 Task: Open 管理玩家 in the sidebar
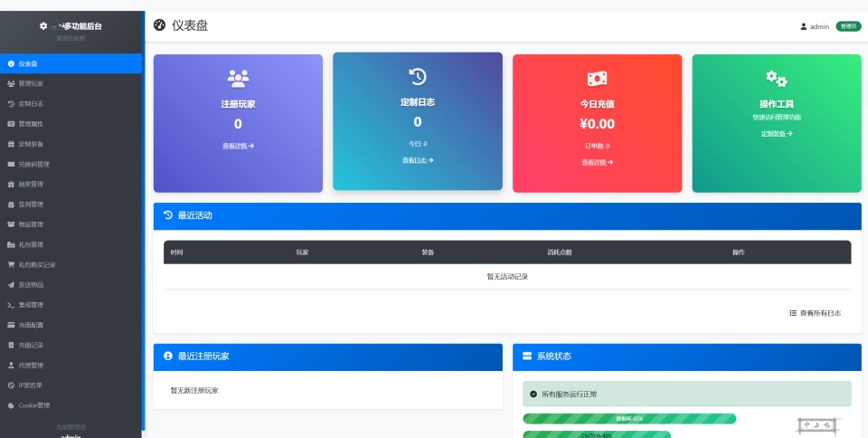tap(31, 83)
